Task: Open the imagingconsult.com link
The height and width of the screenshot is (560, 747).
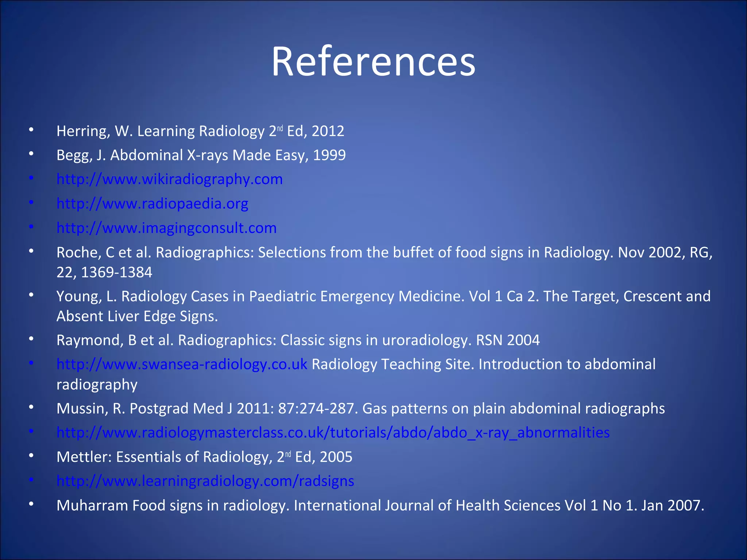Action: 167,228
